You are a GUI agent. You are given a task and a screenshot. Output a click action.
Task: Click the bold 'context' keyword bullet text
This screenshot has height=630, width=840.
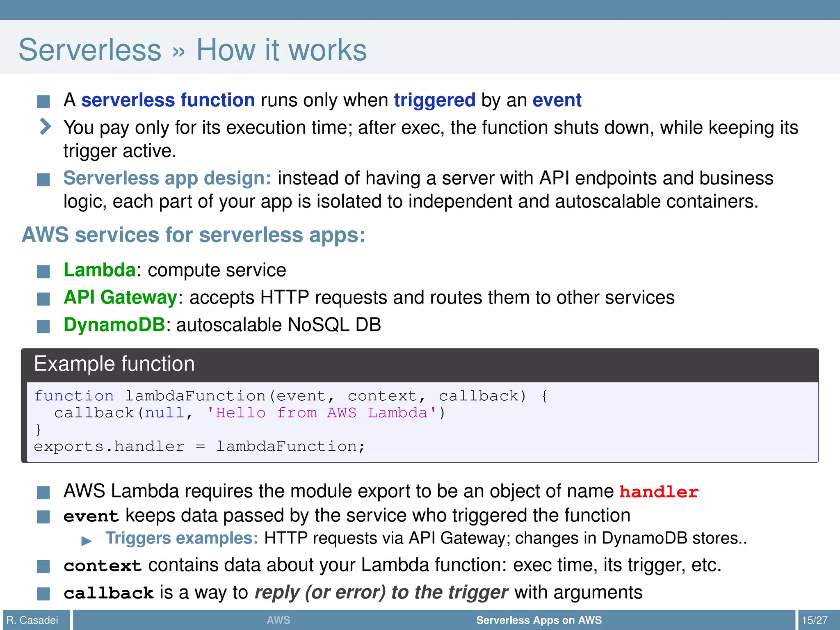[103, 566]
